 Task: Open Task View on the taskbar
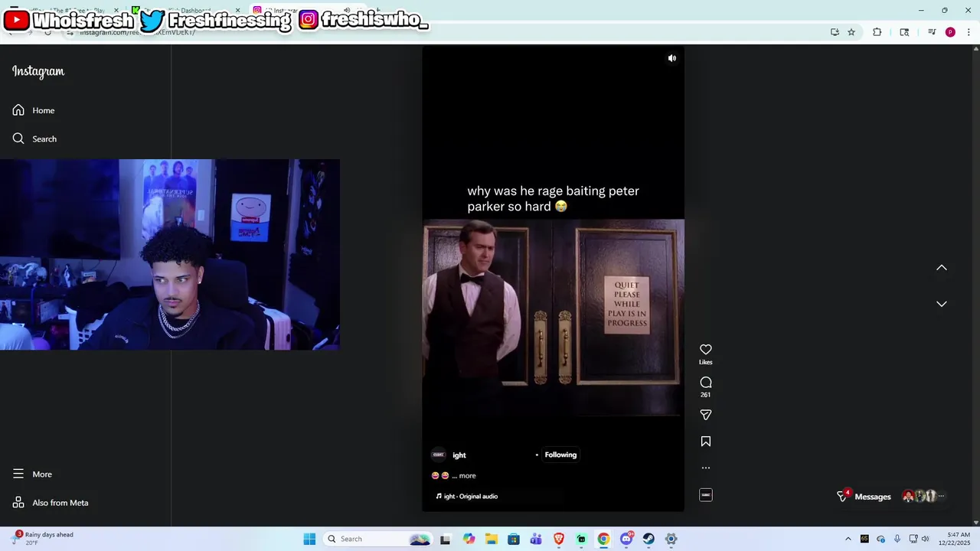(x=445, y=539)
